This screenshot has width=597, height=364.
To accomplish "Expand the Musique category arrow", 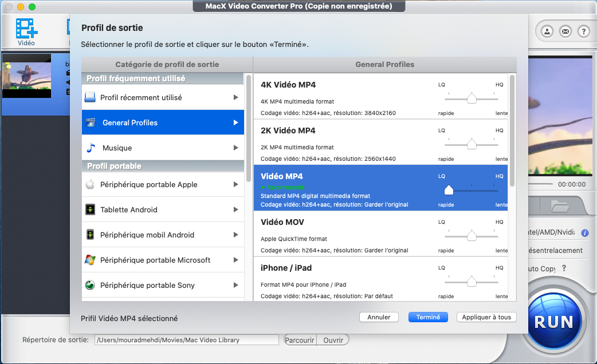I will (235, 148).
